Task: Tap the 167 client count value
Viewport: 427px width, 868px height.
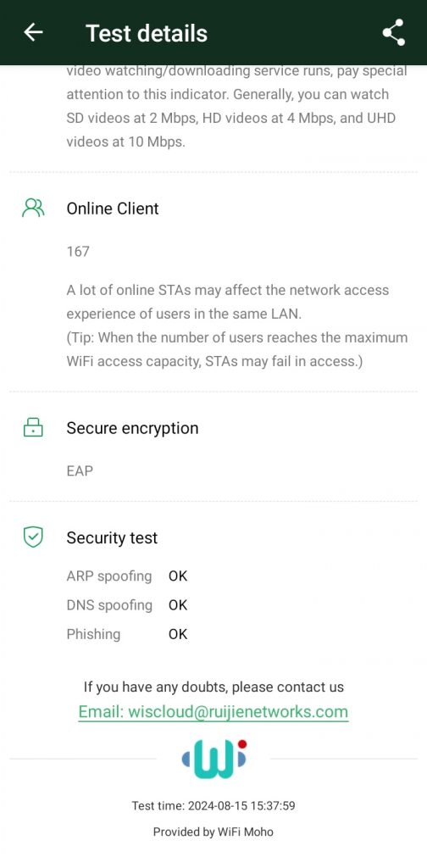Action: [x=78, y=252]
